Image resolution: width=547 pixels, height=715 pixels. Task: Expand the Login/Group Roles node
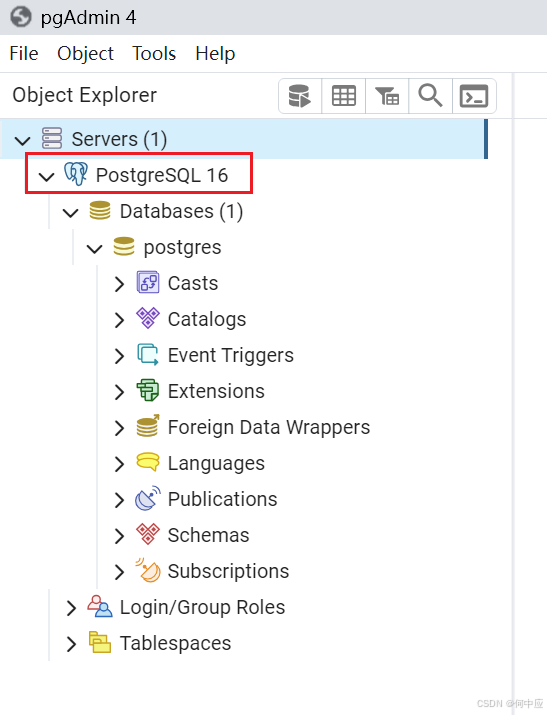[71, 608]
